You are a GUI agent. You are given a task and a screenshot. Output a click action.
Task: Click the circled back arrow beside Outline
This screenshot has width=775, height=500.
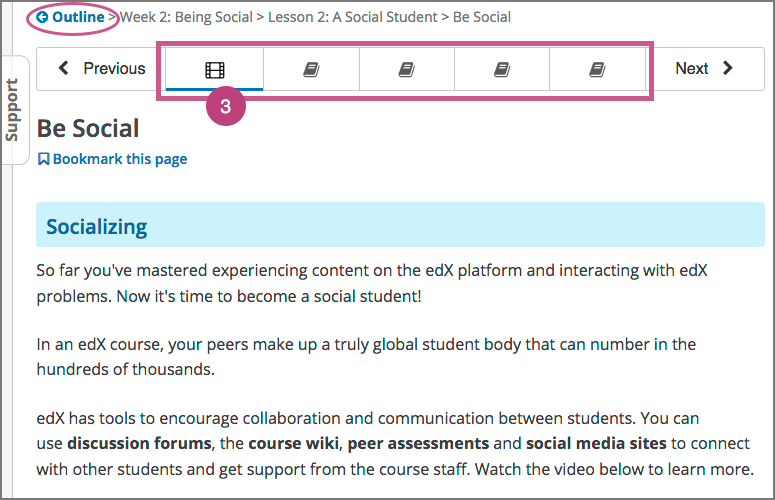[41, 17]
